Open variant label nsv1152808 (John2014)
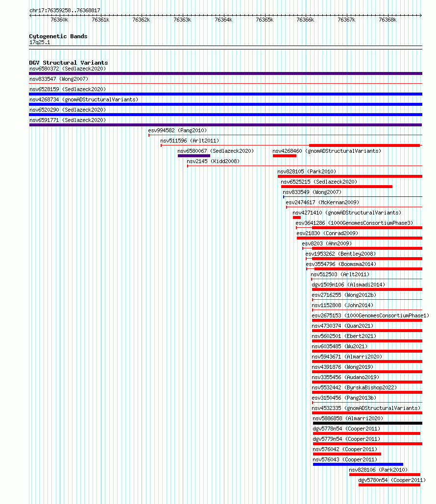The height and width of the screenshot is (504, 436). coord(342,305)
